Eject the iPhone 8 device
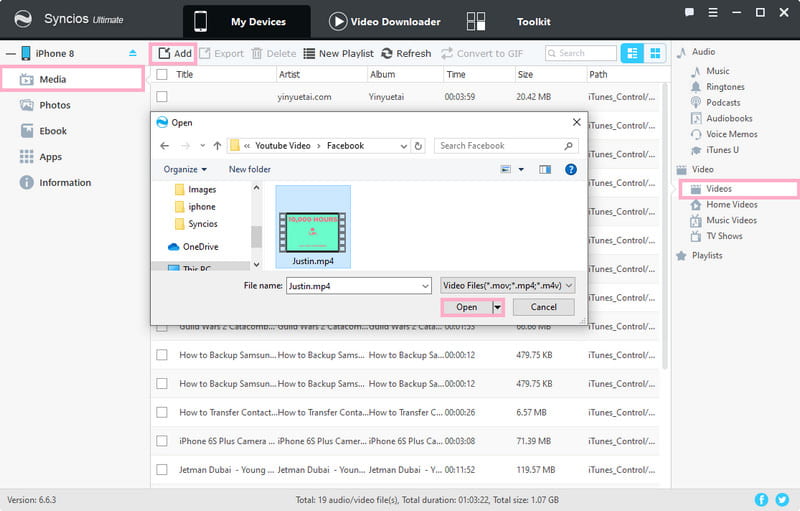 (x=133, y=53)
